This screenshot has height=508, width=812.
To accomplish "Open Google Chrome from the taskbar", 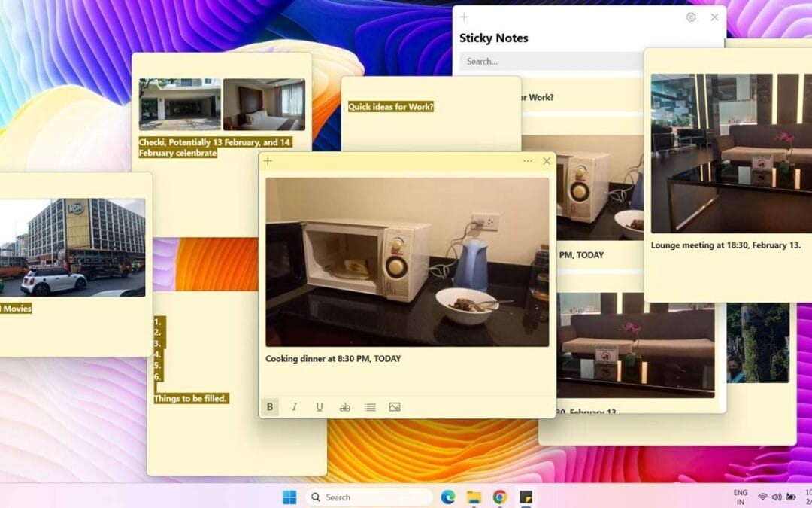I will click(498, 497).
